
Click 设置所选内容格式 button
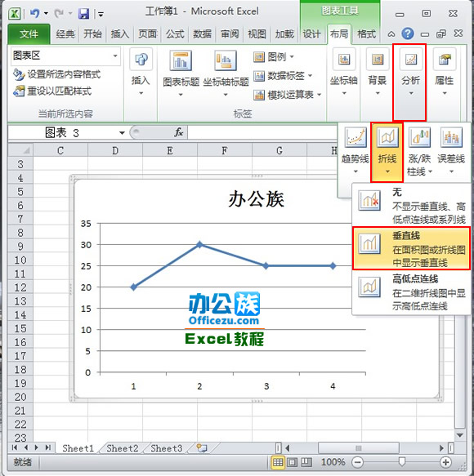(x=57, y=74)
